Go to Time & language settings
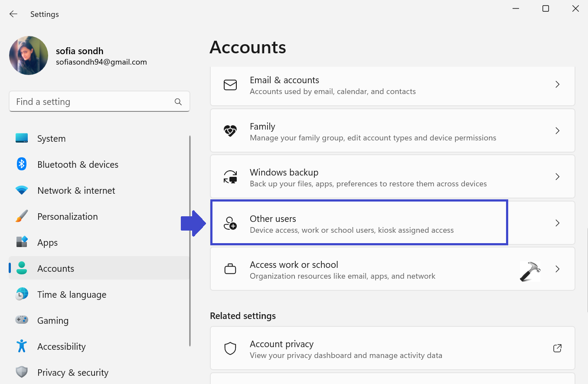588x384 pixels. (x=72, y=295)
